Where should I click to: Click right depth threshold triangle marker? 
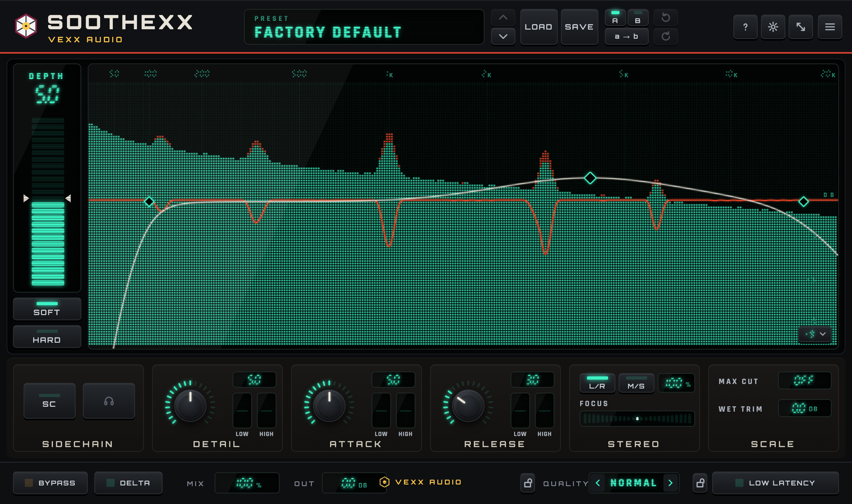coord(68,198)
